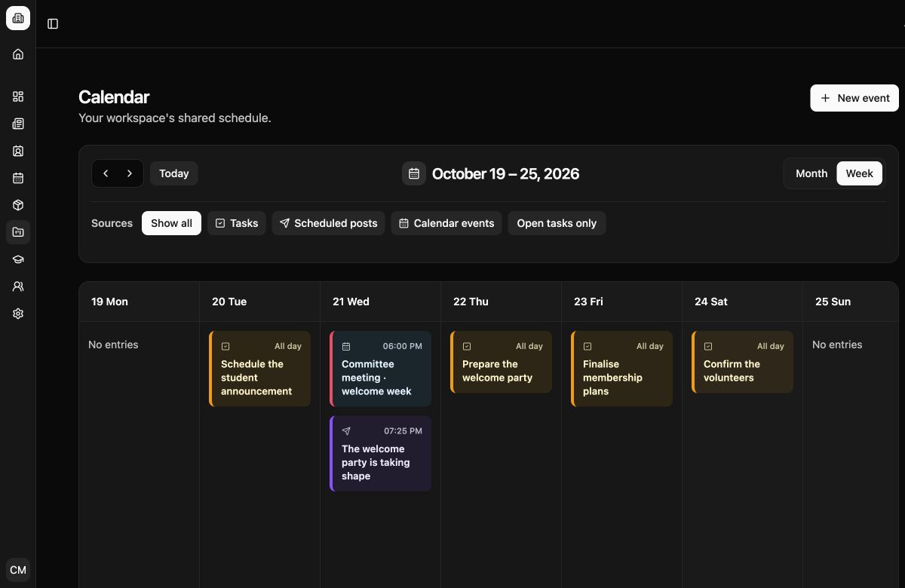The image size is (905, 588).
Task: Click No entries under 25 Sun
Action: (837, 345)
